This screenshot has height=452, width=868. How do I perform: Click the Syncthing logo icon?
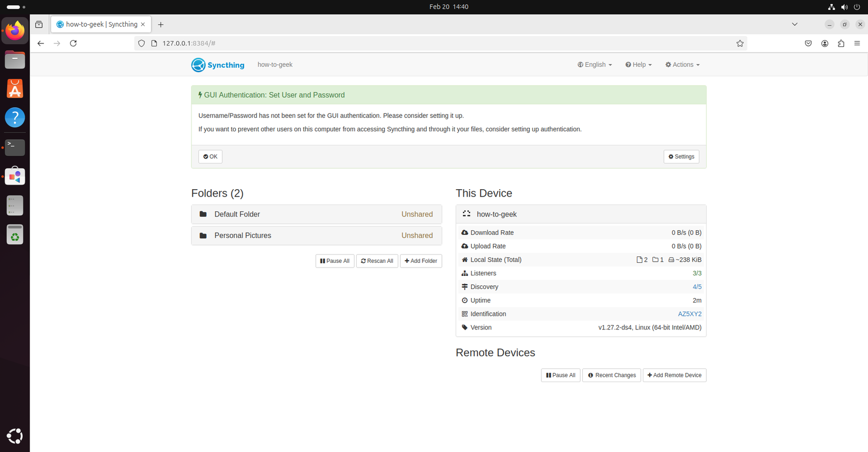(x=198, y=65)
